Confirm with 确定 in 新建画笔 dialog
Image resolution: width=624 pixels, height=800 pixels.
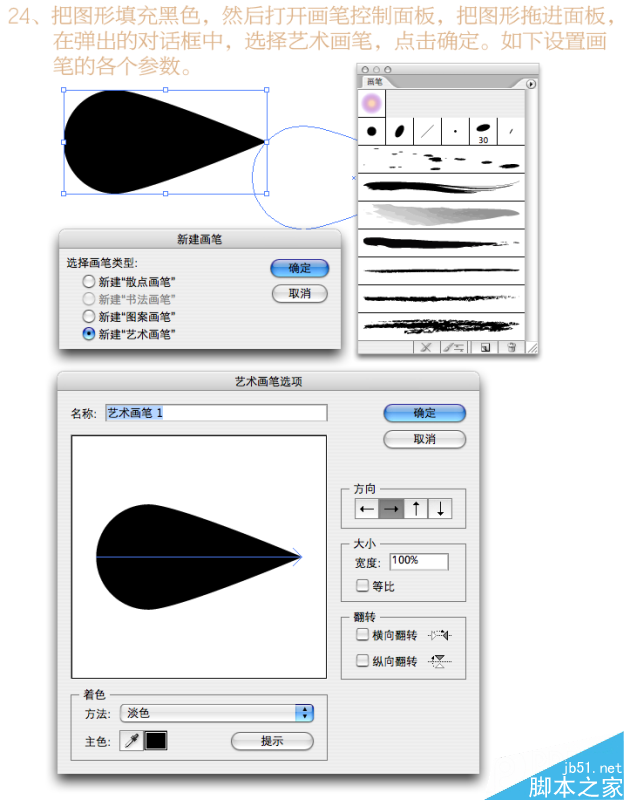[300, 268]
